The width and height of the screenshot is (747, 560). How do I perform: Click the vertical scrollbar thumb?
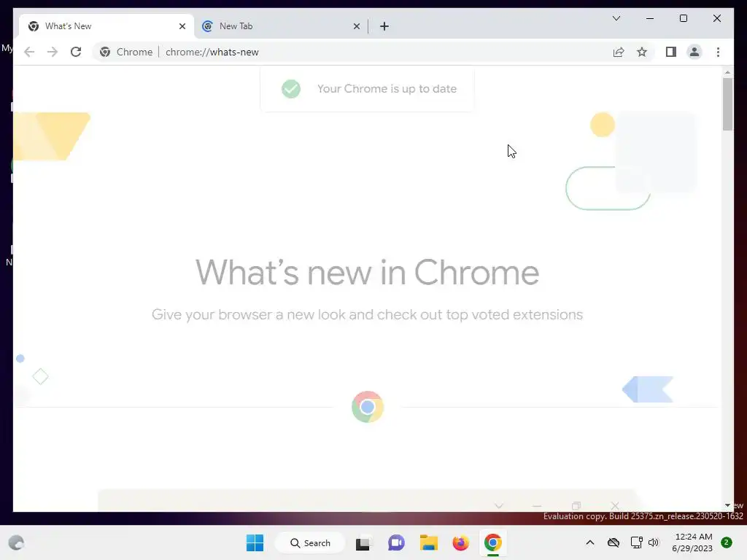pos(727,104)
